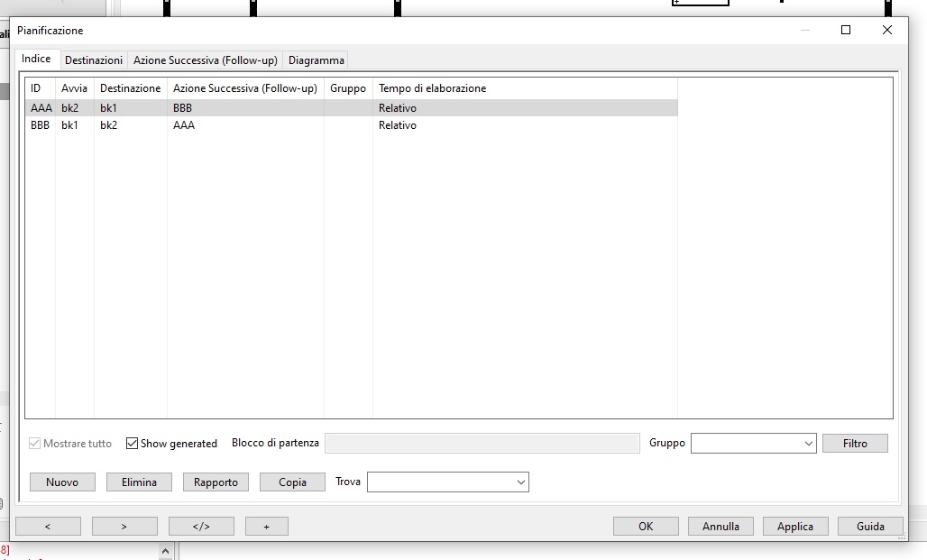Screen dimensions: 927x560
Task: Switch to the Destinazioni tab
Action: [x=94, y=60]
